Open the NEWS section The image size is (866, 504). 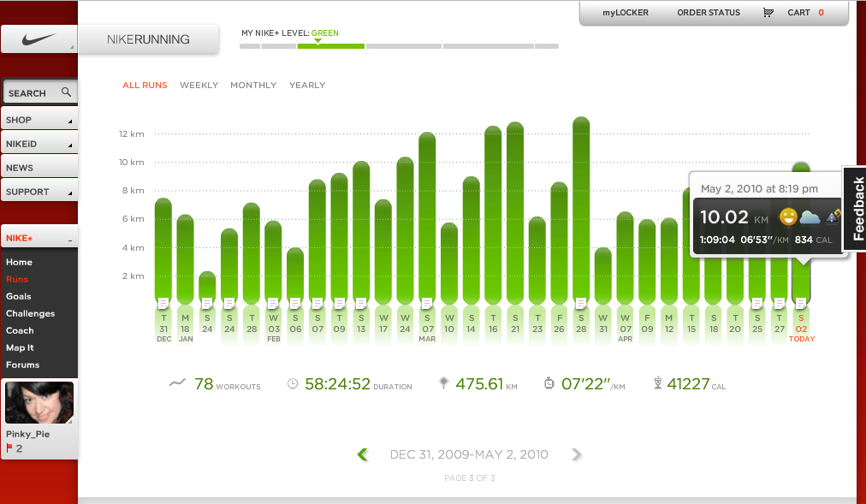[x=39, y=167]
